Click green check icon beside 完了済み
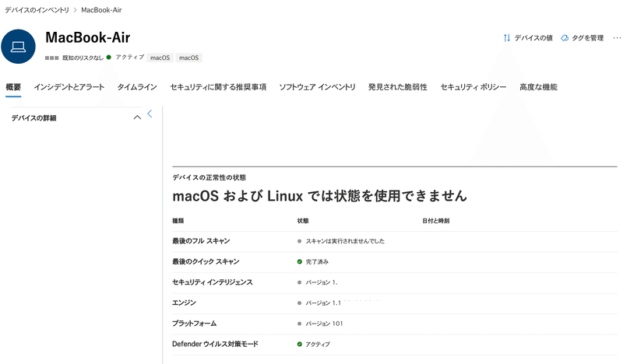This screenshot has width=623, height=364. (x=300, y=261)
